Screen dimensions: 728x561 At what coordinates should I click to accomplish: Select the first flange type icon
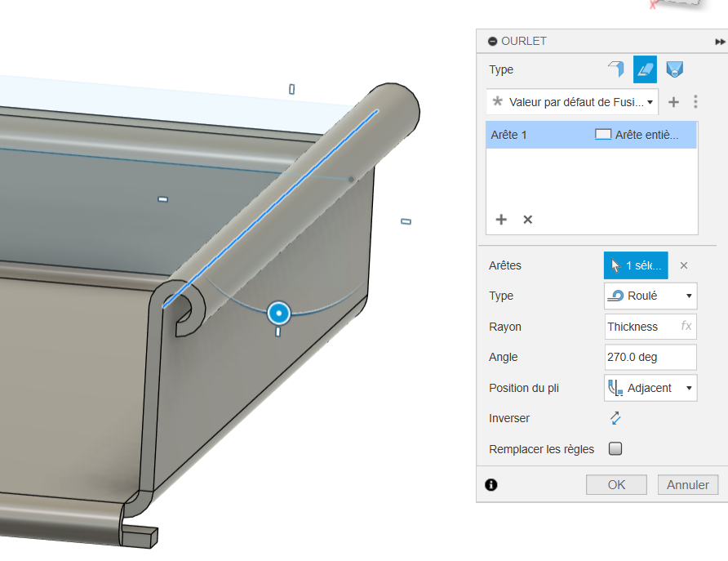[615, 69]
